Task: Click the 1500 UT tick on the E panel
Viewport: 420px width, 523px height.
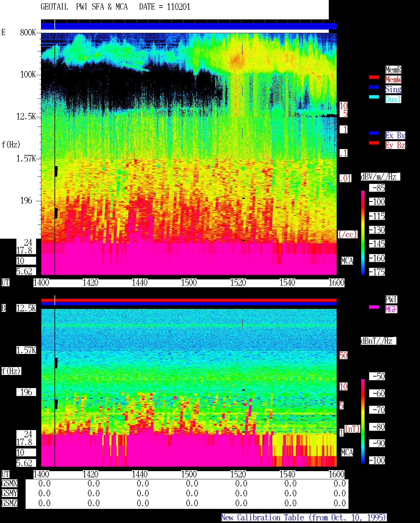Action: tap(189, 283)
